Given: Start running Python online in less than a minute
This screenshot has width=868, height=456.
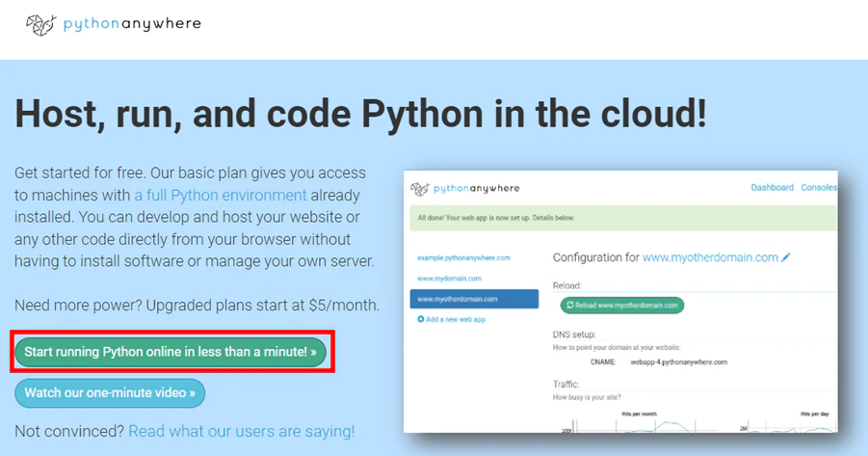Looking at the screenshot, I should point(171,352).
